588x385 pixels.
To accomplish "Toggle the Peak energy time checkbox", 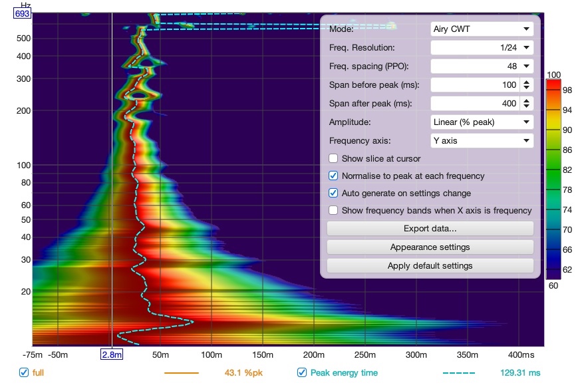I will [x=302, y=372].
